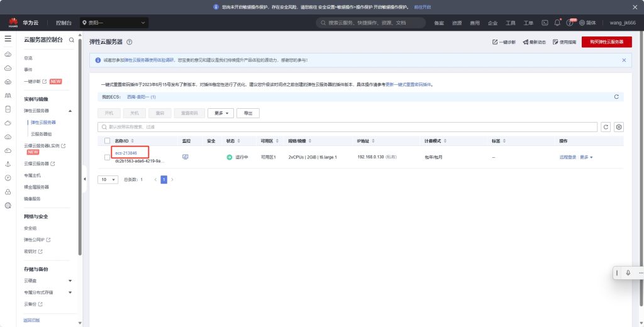Click 远程登录 for ecs-213846
Viewport: 644px width, 327px height.
pyautogui.click(x=568, y=157)
